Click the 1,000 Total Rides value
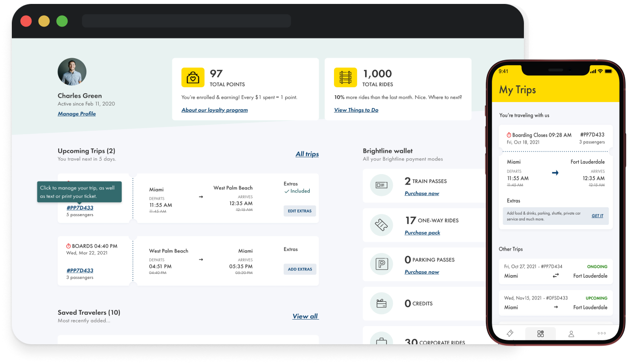Image resolution: width=627 pixels, height=364 pixels. (377, 73)
